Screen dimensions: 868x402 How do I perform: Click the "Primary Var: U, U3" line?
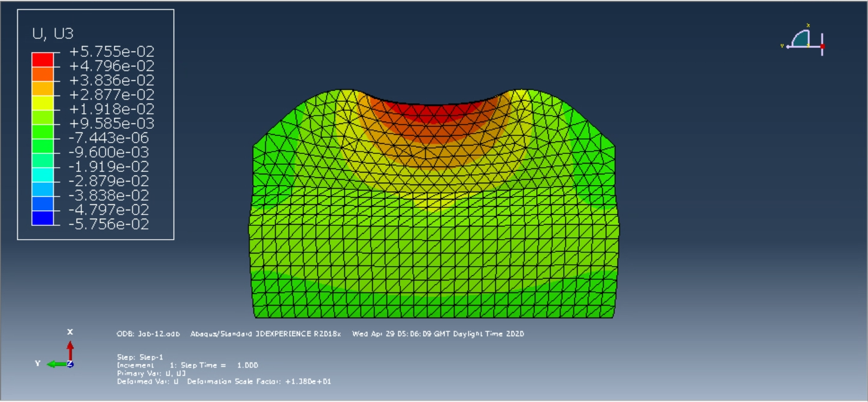coord(151,373)
